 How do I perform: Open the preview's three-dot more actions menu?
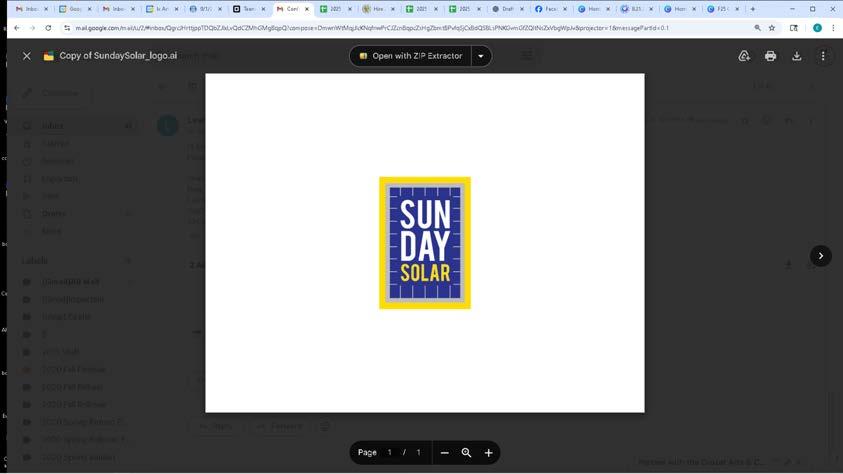(823, 56)
